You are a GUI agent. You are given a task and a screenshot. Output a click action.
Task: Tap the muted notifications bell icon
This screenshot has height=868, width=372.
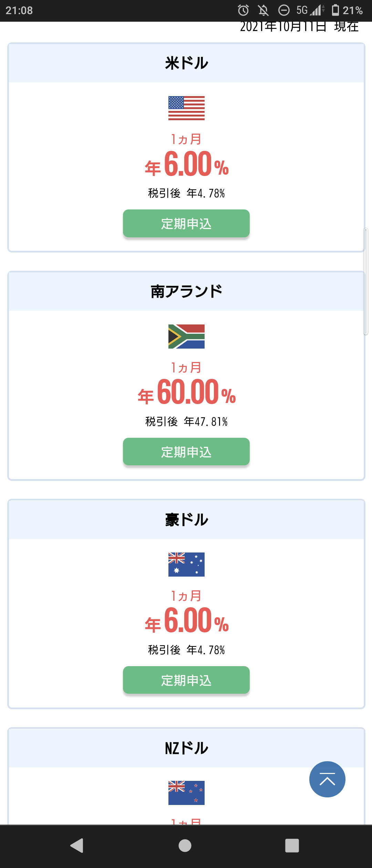(263, 10)
